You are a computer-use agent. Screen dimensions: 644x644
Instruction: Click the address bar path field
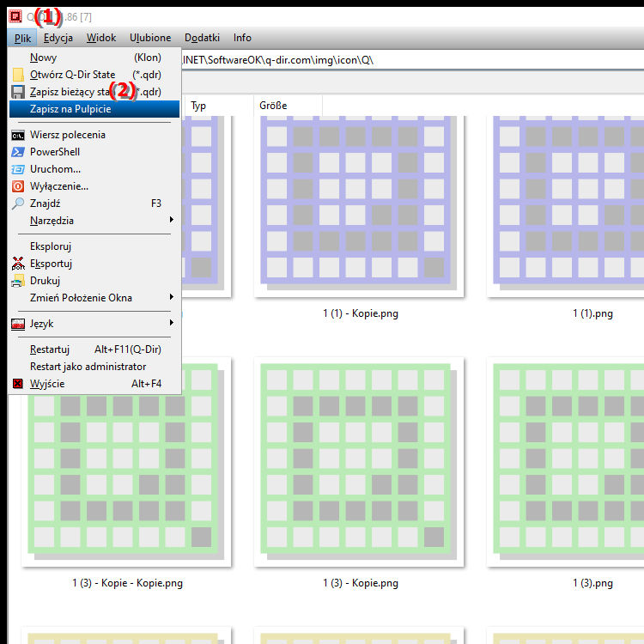click(x=412, y=60)
